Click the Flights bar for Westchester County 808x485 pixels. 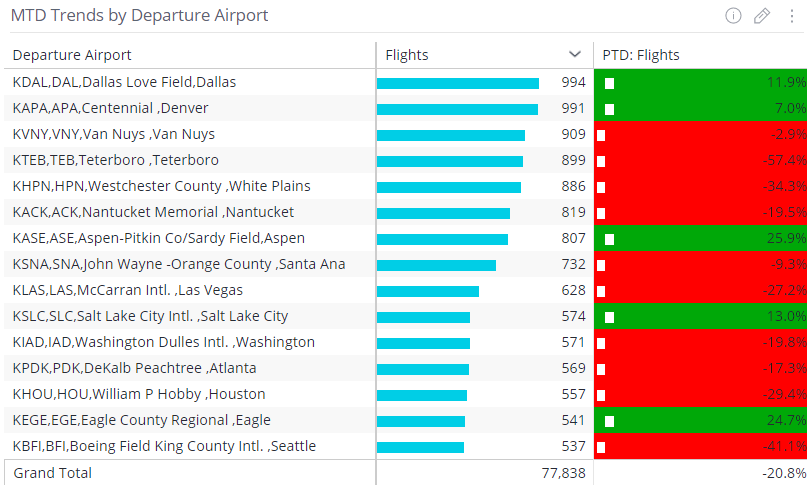(x=449, y=186)
